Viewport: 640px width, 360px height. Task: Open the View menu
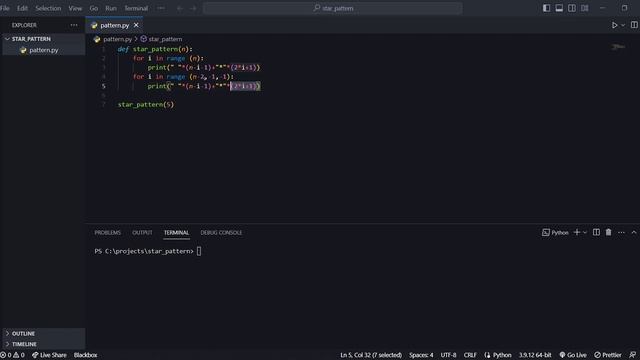coord(75,8)
